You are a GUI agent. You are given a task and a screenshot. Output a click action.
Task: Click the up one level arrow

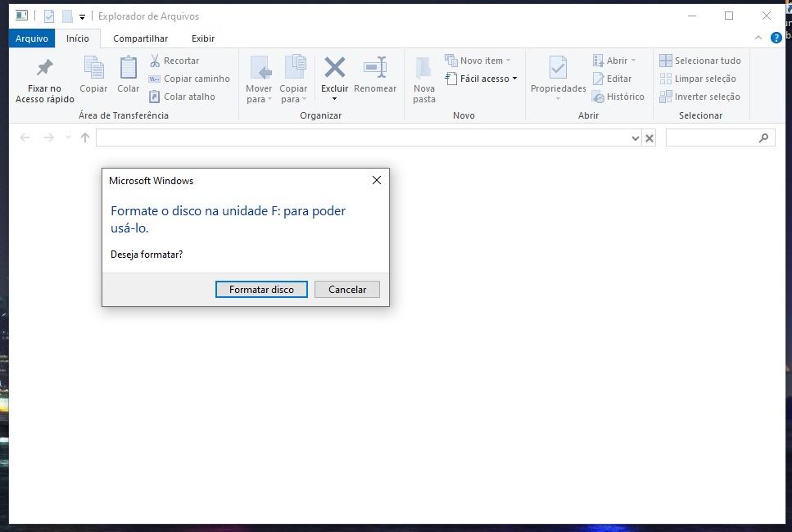click(x=85, y=138)
